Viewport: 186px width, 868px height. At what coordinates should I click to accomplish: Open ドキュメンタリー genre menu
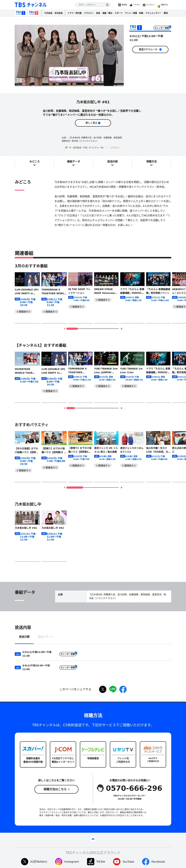pyautogui.click(x=154, y=13)
